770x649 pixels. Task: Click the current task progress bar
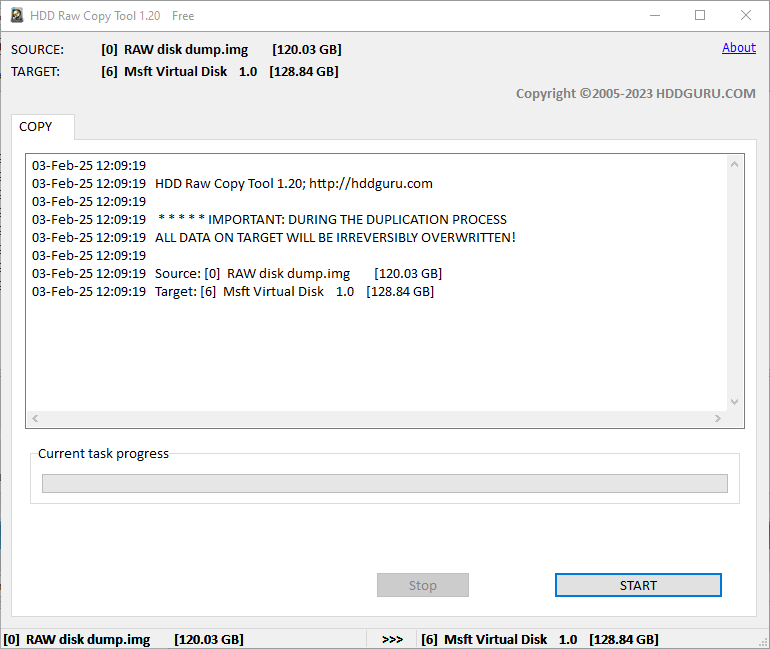point(385,483)
